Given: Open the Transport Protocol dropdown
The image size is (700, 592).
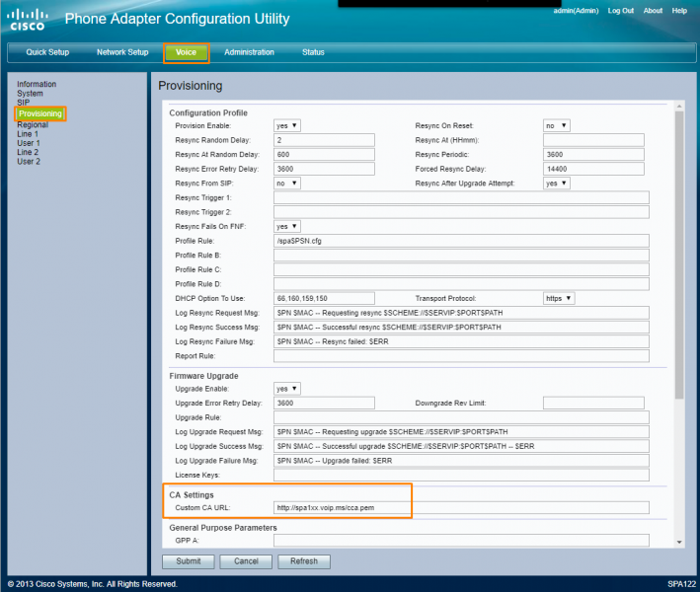Looking at the screenshot, I should (x=559, y=298).
